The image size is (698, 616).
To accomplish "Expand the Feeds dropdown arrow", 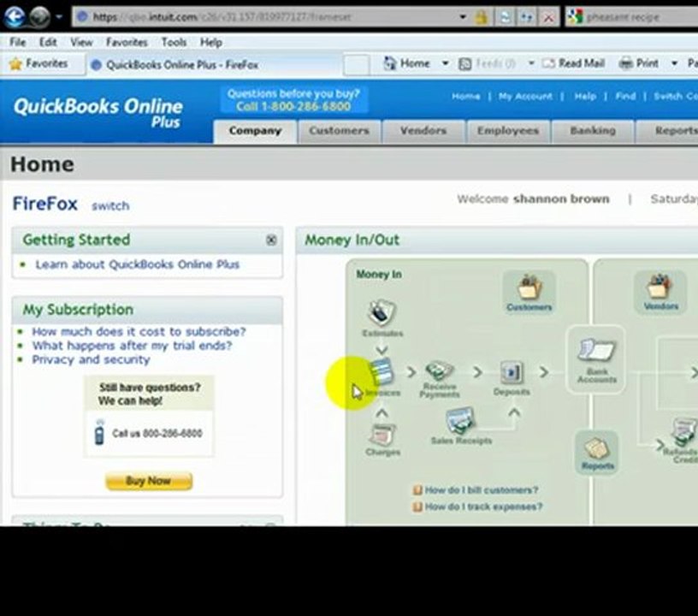I will pyautogui.click(x=531, y=63).
